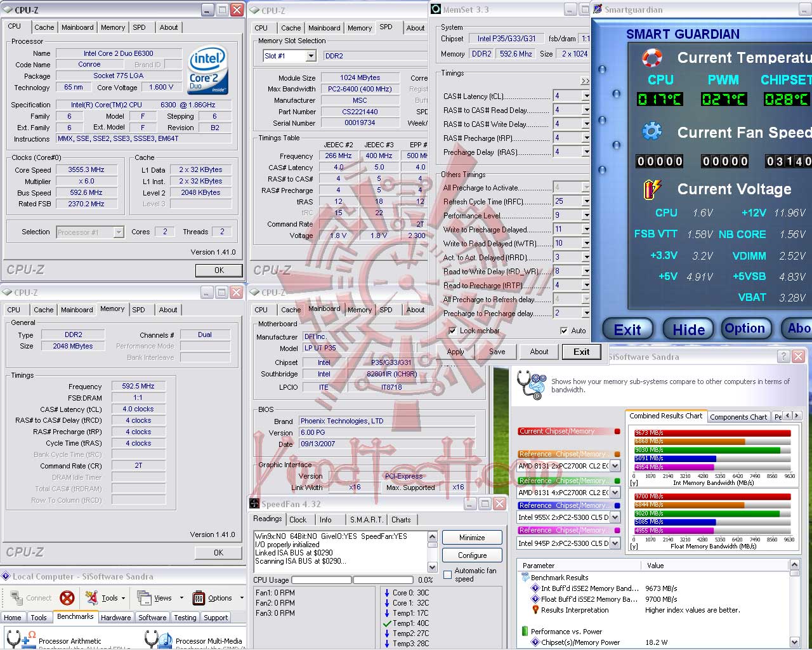
Task: Click the Save button in MemSet
Action: pyautogui.click(x=497, y=352)
